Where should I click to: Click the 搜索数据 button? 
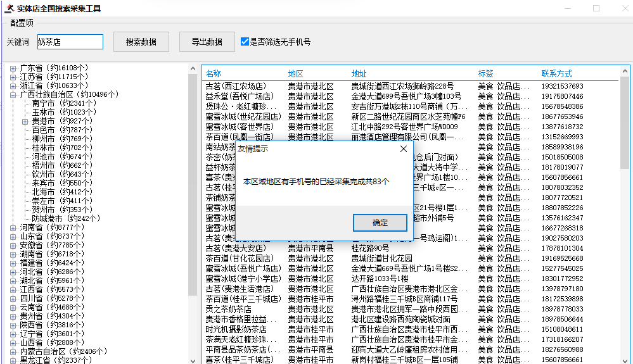click(141, 42)
